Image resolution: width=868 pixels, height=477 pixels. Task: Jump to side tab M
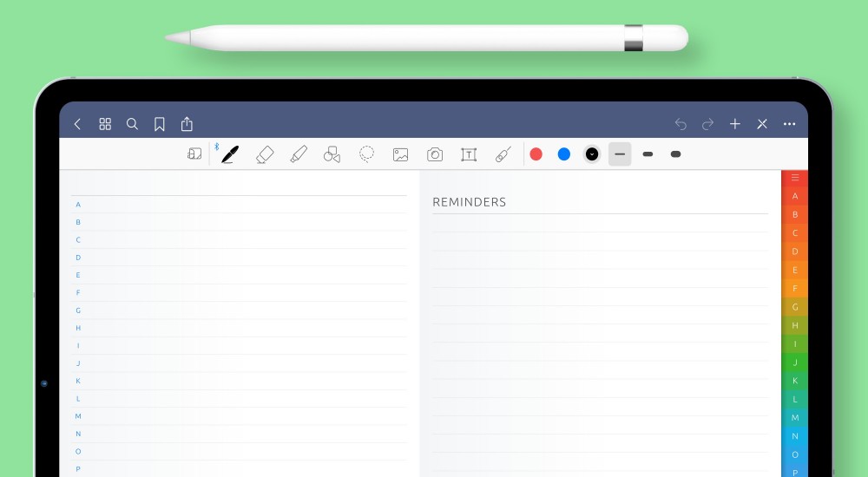click(x=795, y=418)
